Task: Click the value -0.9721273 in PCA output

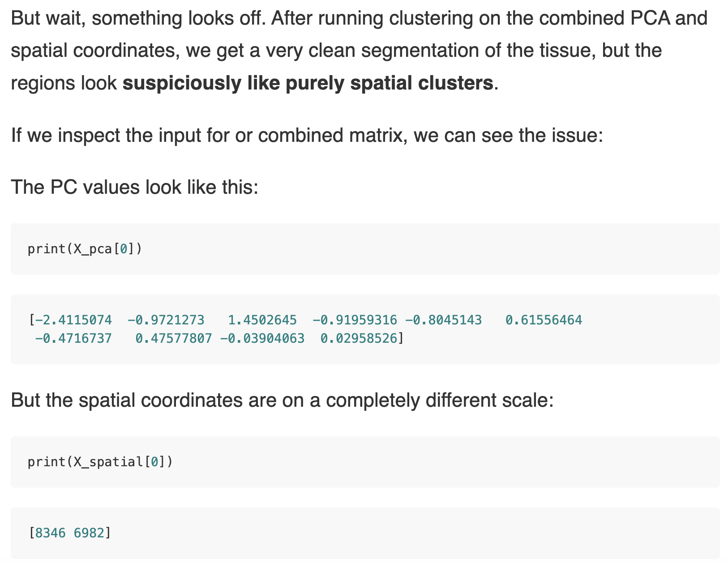Action: point(166,320)
